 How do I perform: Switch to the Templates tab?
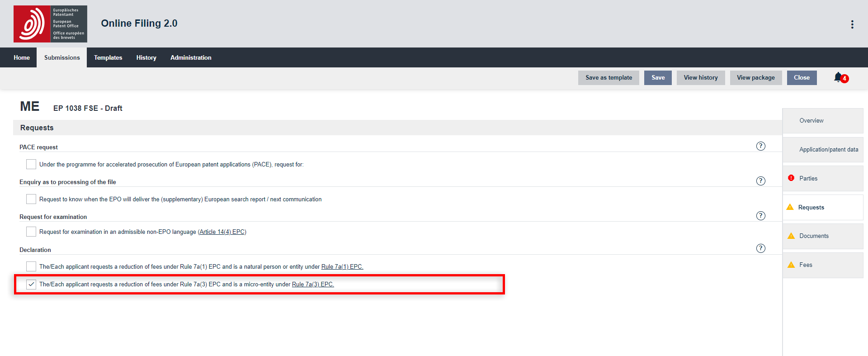(x=108, y=57)
